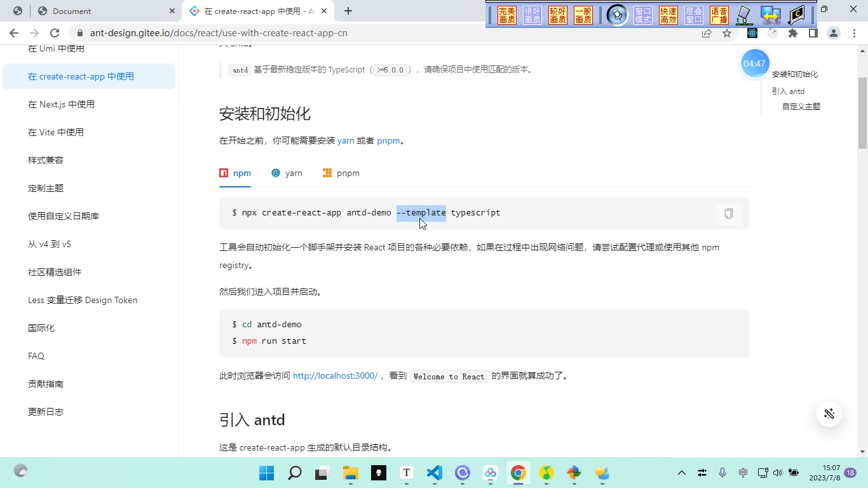Open the volume control in system tray
This screenshot has width=868, height=488.
pyautogui.click(x=777, y=473)
